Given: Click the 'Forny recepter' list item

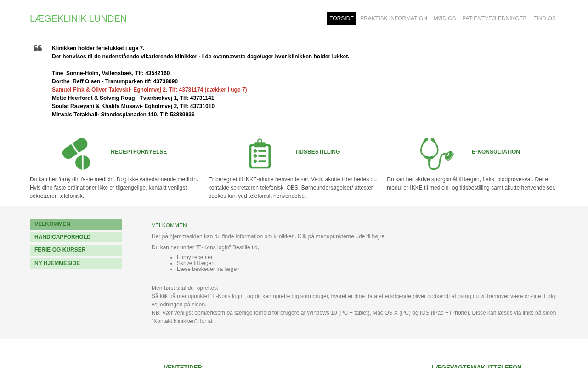Looking at the screenshot, I should (195, 257).
